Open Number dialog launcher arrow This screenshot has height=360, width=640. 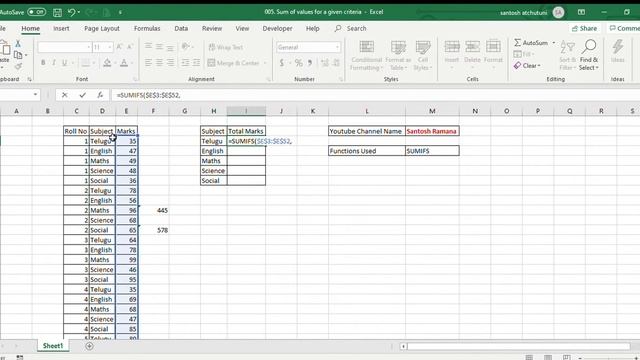(x=341, y=79)
